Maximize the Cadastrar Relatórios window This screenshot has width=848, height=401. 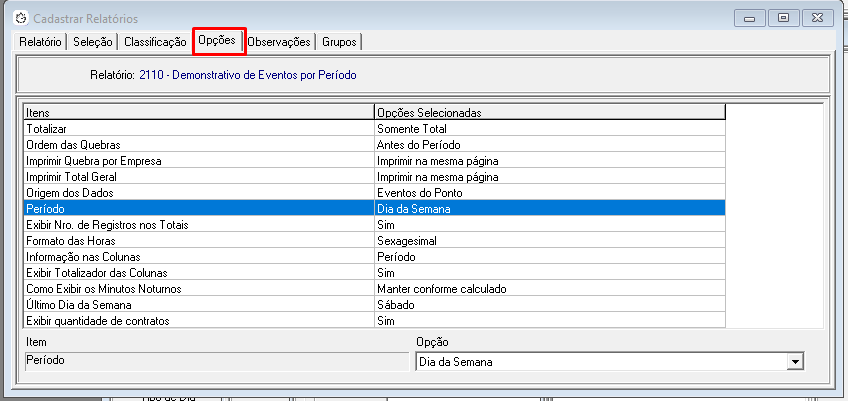[784, 18]
